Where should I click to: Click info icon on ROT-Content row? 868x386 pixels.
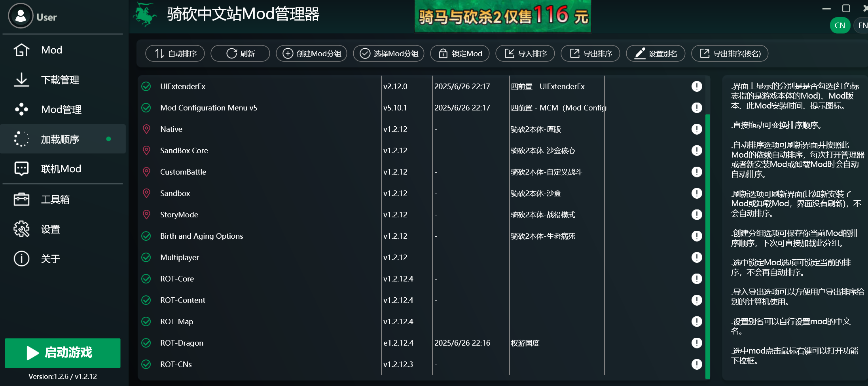point(697,300)
